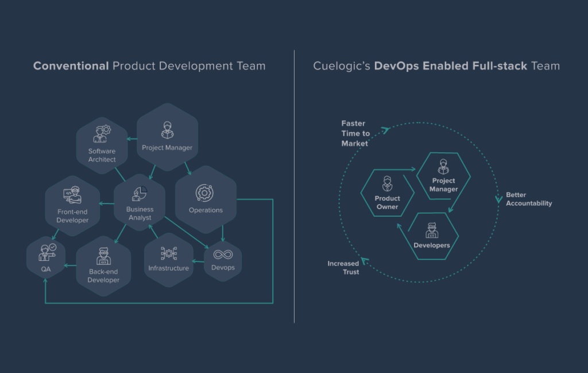Select the "Business Analyst" label
Viewport: 588px width, 373px height.
coord(140,214)
